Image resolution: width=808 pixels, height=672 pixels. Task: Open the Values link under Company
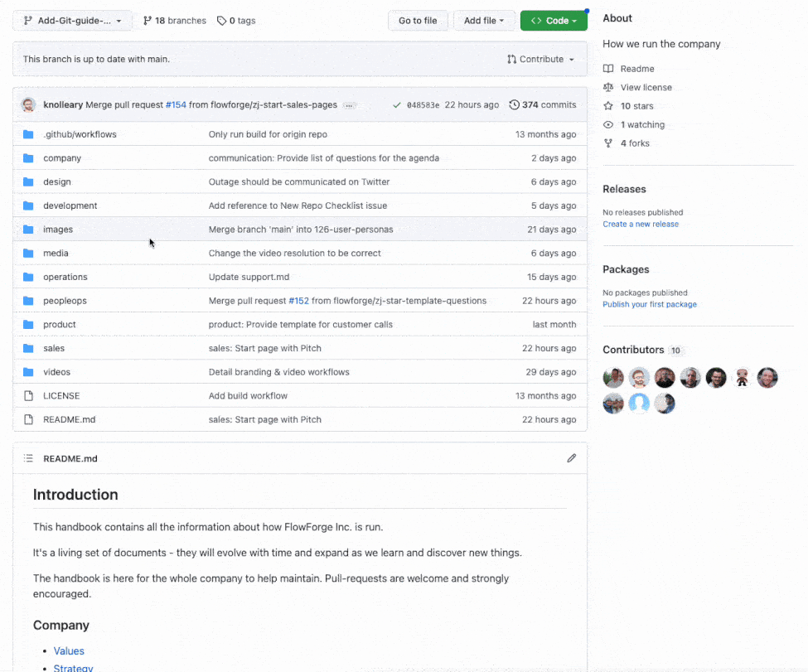coord(69,650)
